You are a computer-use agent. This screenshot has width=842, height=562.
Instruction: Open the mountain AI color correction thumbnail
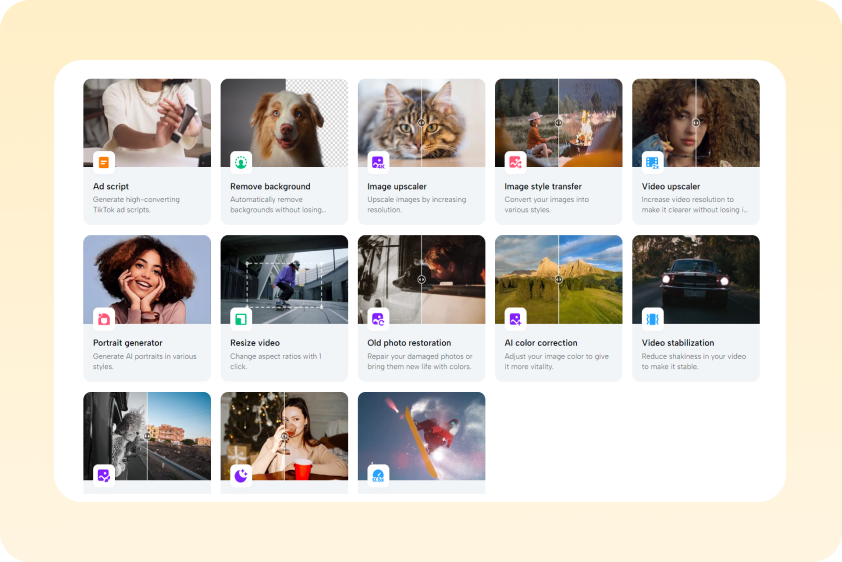coord(558,280)
